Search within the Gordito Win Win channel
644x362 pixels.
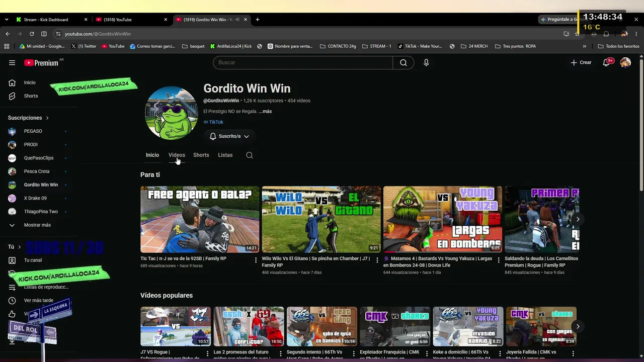click(250, 155)
